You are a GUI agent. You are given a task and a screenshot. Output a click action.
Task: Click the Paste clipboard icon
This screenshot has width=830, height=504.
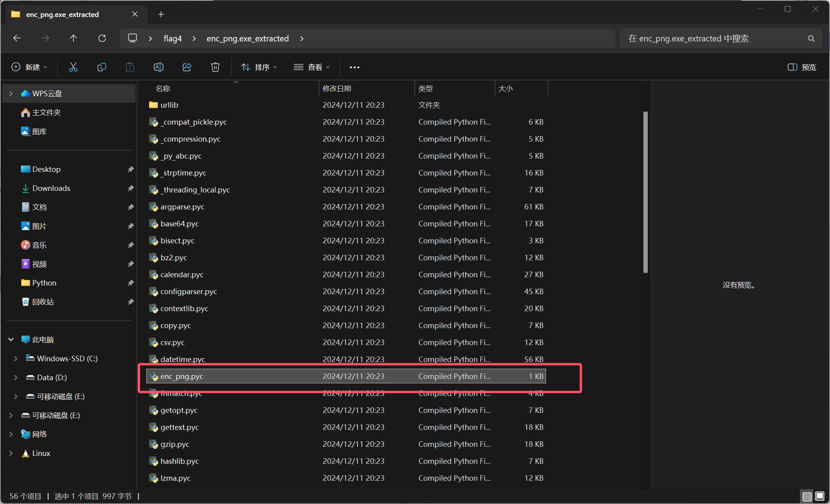point(130,67)
